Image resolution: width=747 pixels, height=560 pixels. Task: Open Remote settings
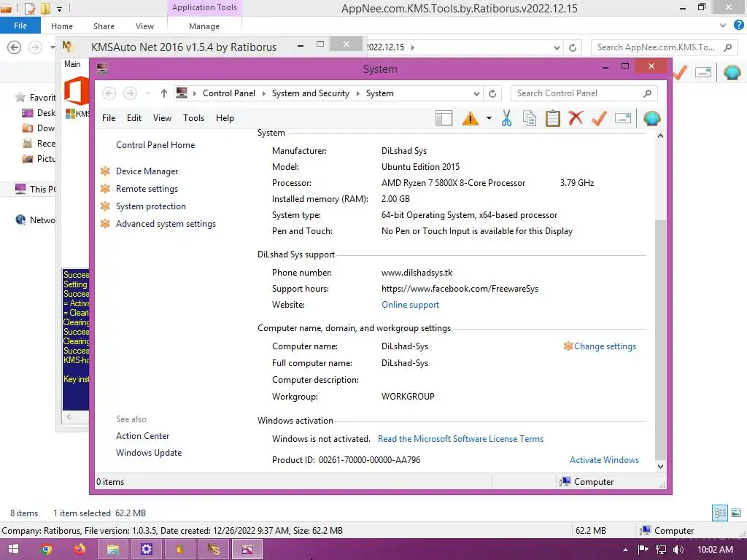click(147, 189)
